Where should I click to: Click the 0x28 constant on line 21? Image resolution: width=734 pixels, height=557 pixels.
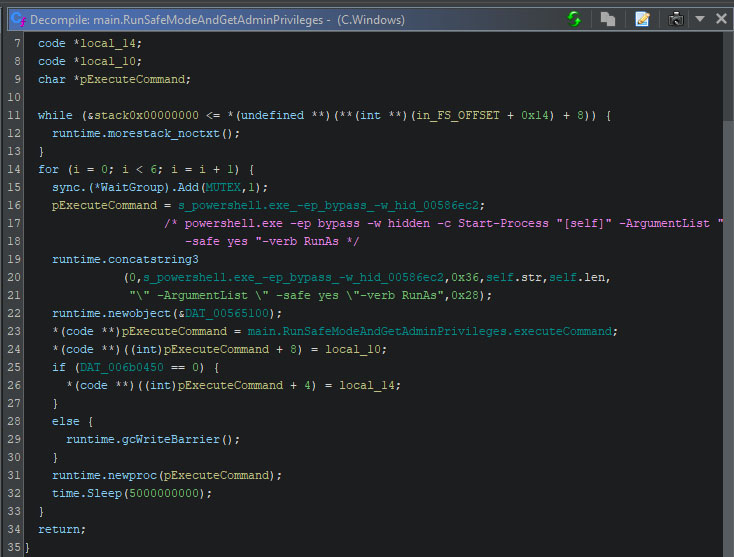[x=465, y=296]
